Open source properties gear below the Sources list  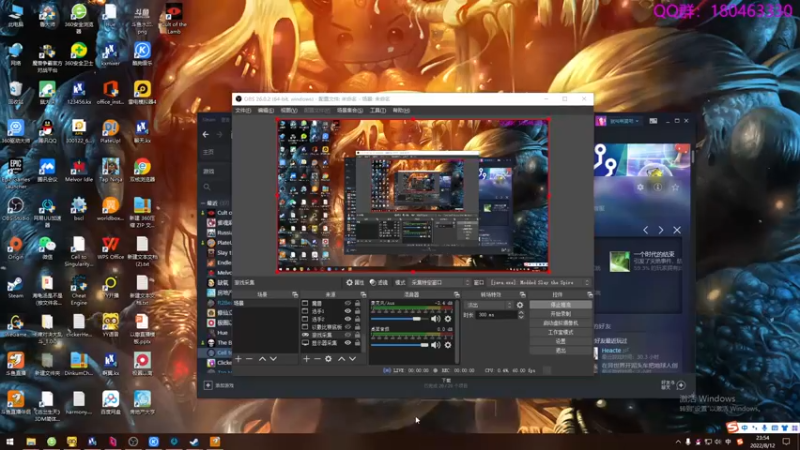click(x=328, y=359)
